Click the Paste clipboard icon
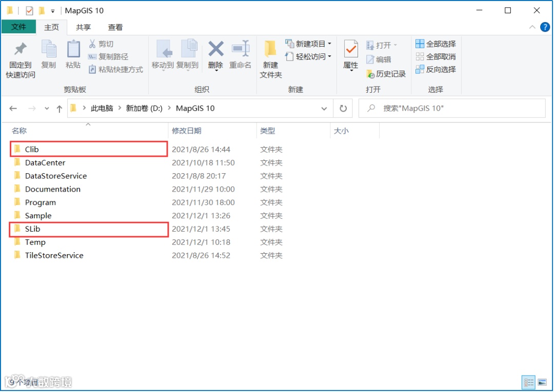The image size is (554, 392). point(73,54)
